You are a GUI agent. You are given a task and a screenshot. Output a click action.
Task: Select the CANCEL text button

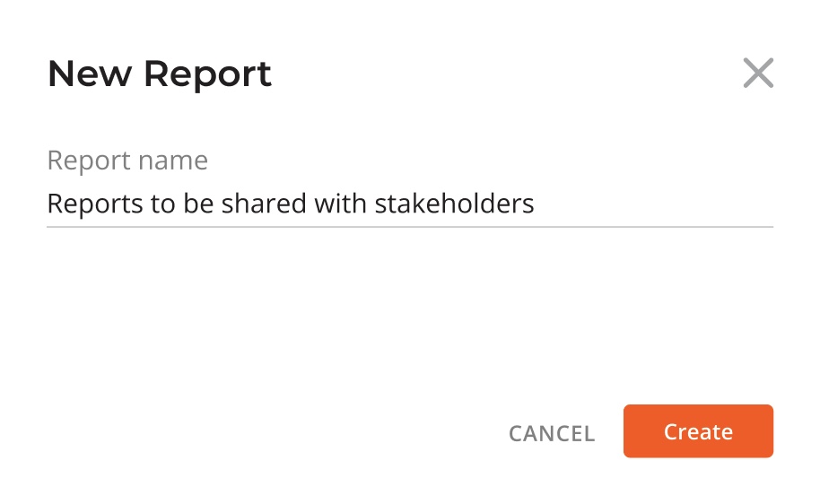(552, 433)
